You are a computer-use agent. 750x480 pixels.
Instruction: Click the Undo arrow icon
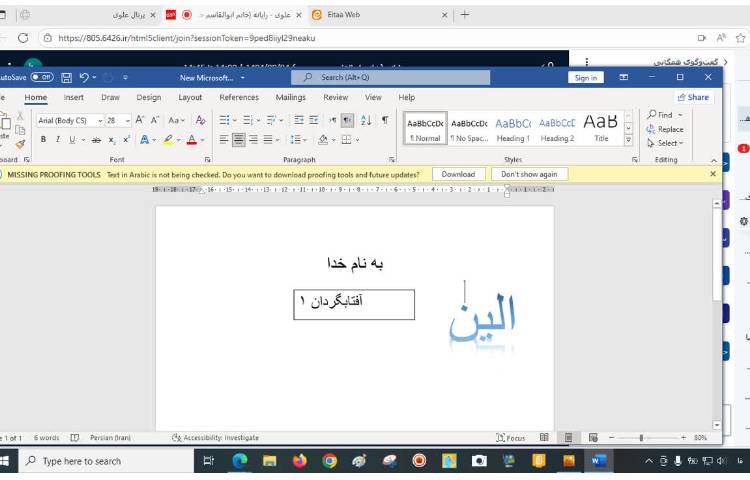(x=84, y=77)
